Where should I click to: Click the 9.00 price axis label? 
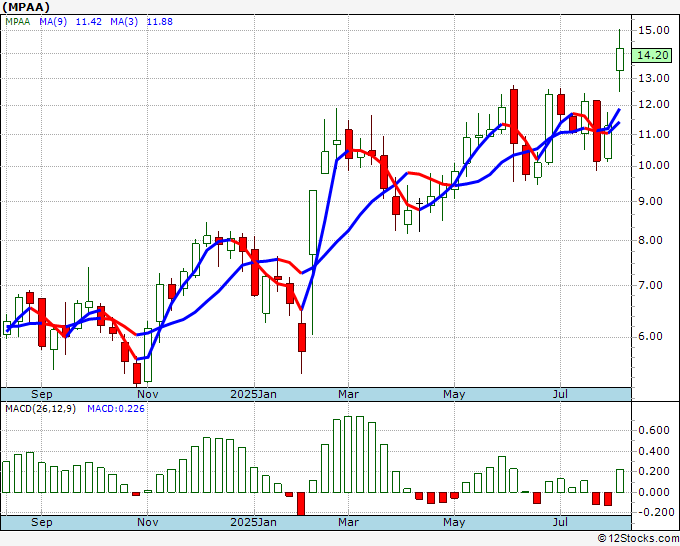tap(651, 201)
